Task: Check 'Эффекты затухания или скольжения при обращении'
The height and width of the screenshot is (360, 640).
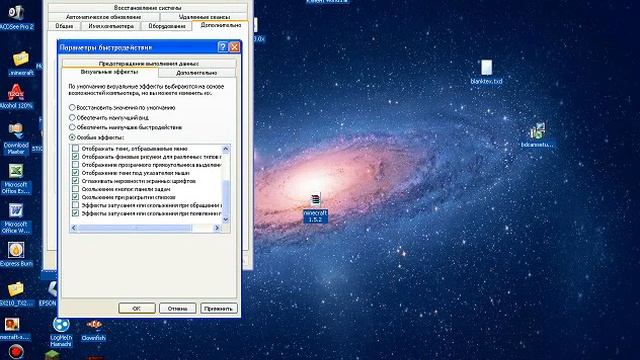Action: point(76,205)
